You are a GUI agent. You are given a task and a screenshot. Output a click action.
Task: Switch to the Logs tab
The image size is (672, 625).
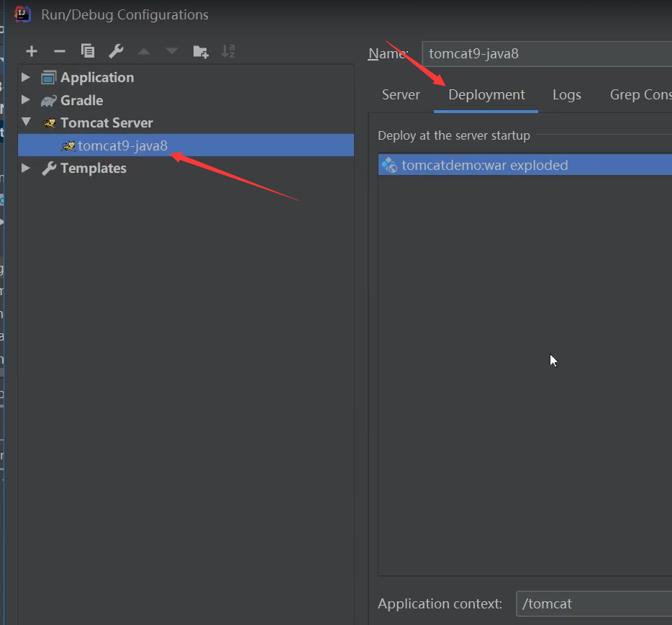[566, 95]
